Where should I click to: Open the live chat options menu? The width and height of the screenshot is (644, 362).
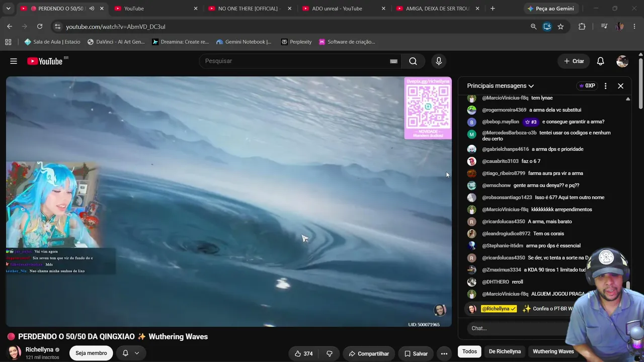pyautogui.click(x=605, y=86)
